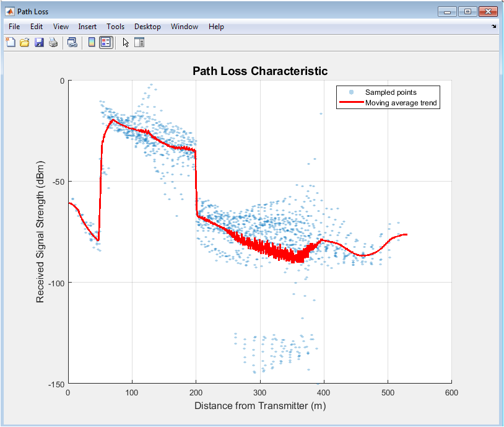Viewport: 504px width, 427px height.
Task: Click the 'Path Loss Characteristic' plot title
Action: (x=259, y=71)
